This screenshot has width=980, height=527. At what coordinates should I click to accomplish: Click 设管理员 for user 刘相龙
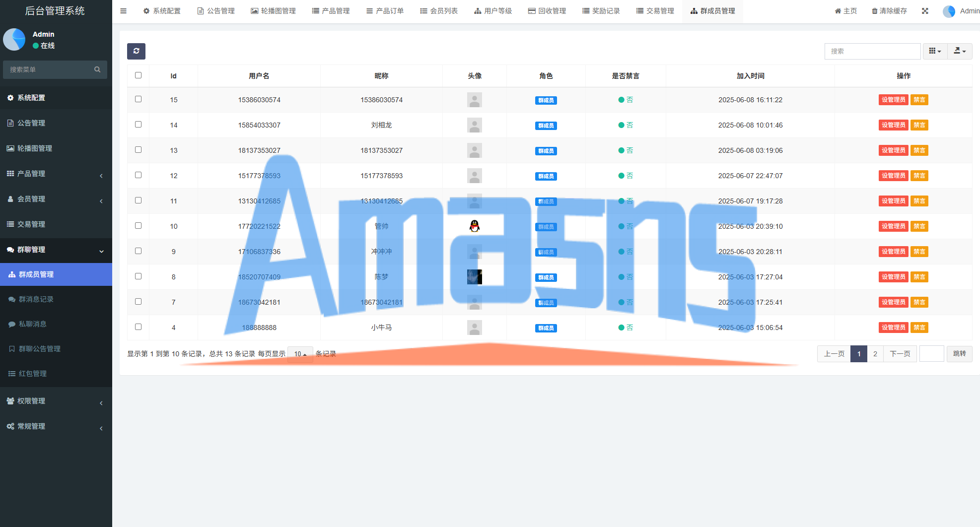893,125
